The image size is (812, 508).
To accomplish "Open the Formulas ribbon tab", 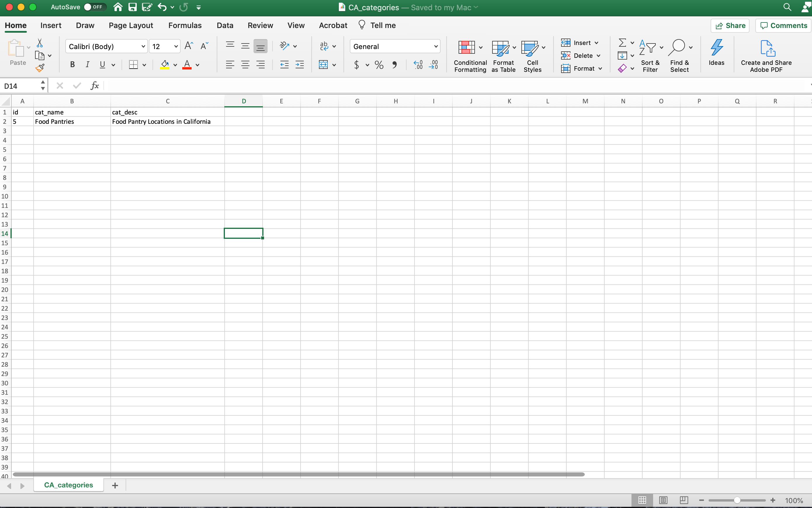I will click(185, 25).
